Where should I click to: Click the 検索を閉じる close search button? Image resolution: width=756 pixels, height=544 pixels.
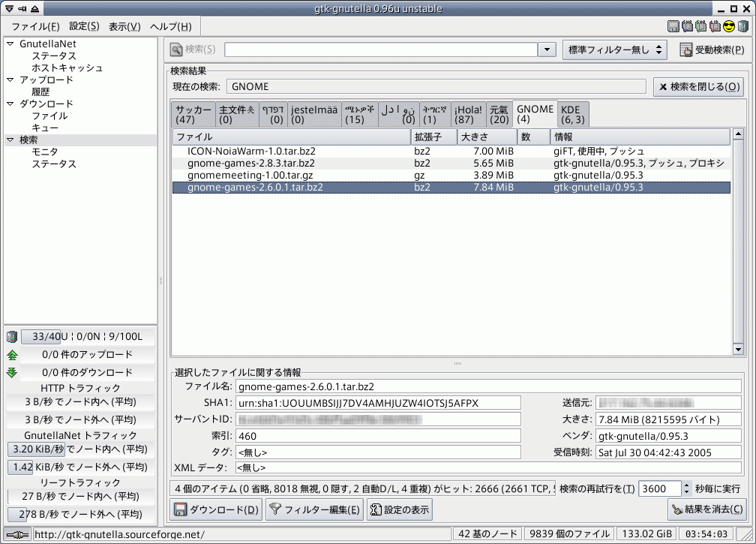(698, 87)
